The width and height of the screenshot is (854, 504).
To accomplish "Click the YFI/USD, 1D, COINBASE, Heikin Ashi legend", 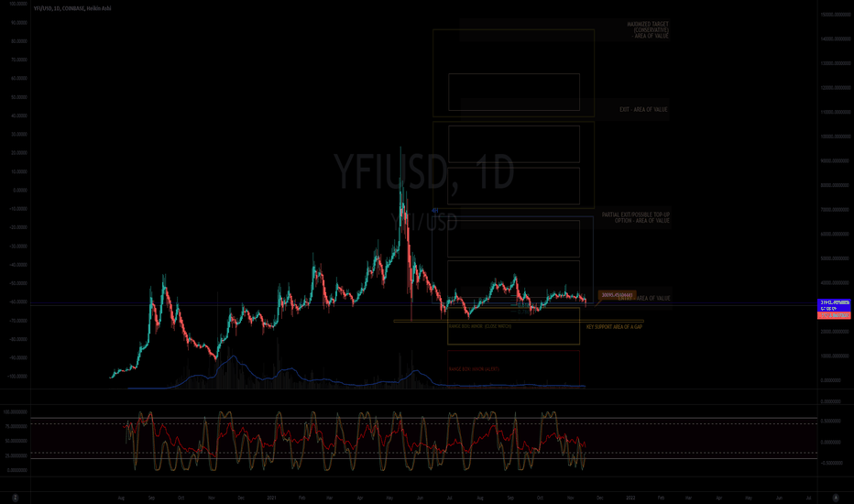I will click(71, 8).
